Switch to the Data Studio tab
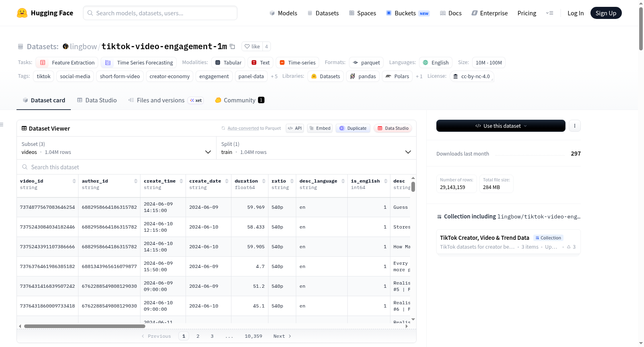644x347 pixels. (x=97, y=100)
